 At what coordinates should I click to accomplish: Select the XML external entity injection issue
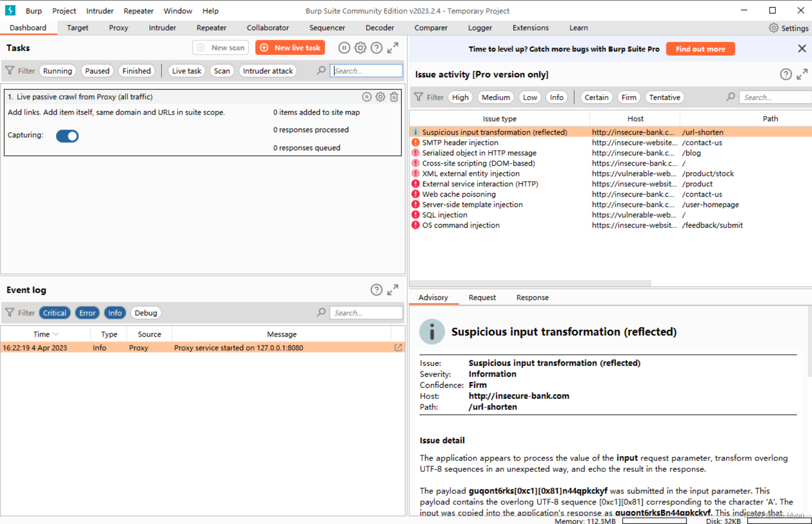tap(610, 173)
